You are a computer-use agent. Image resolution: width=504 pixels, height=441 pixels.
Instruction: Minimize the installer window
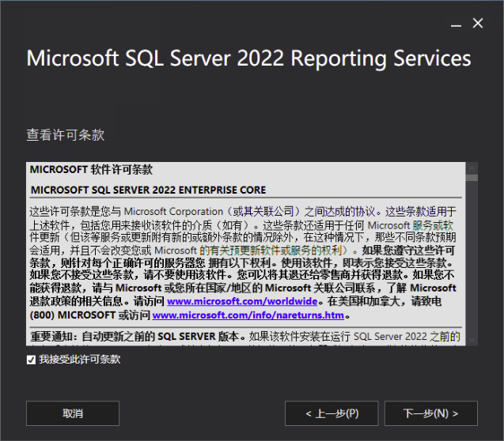click(456, 24)
